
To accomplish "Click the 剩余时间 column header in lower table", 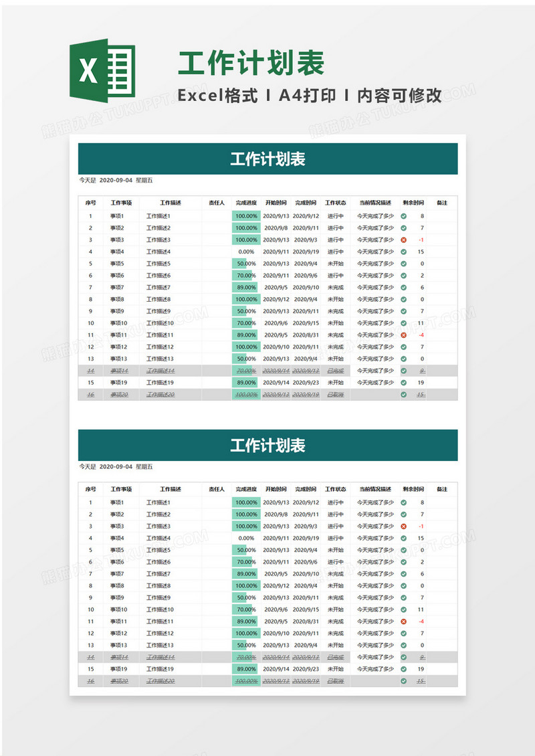I will 413,489.
